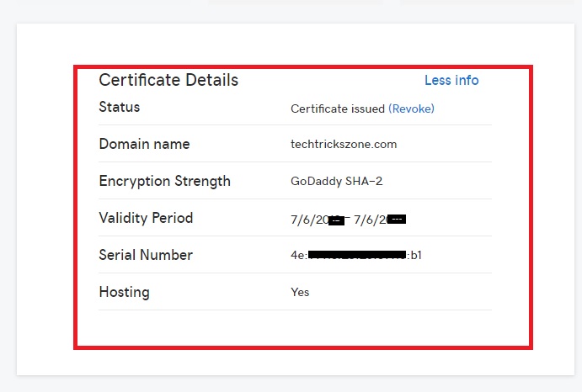Click the GoDaddy SHA-2 value
Image resolution: width=582 pixels, height=392 pixels.
(x=336, y=182)
